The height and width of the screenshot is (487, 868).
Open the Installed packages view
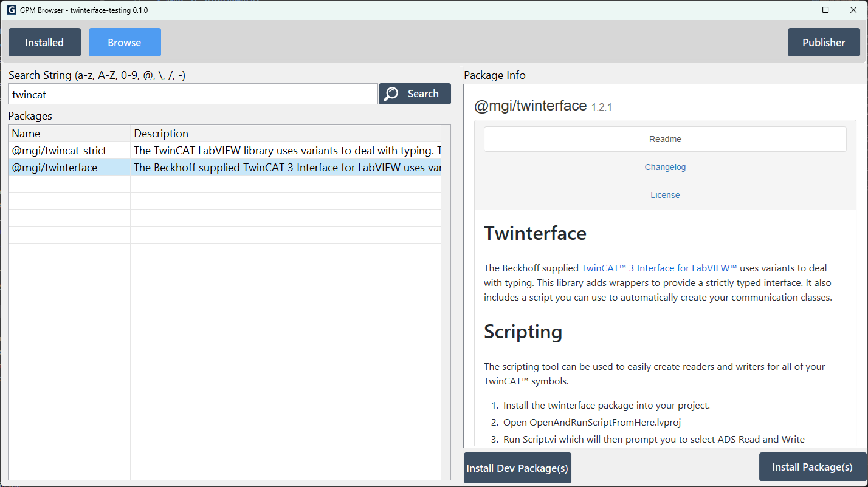tap(44, 43)
